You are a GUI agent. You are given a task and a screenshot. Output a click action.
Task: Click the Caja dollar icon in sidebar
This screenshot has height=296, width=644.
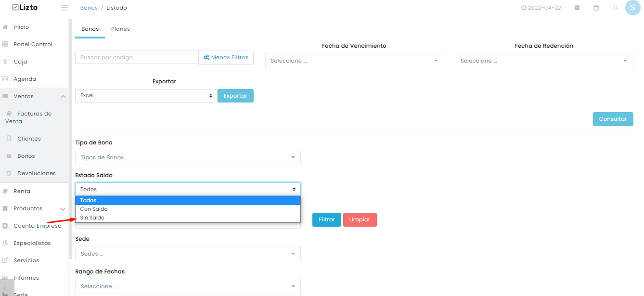pos(5,62)
